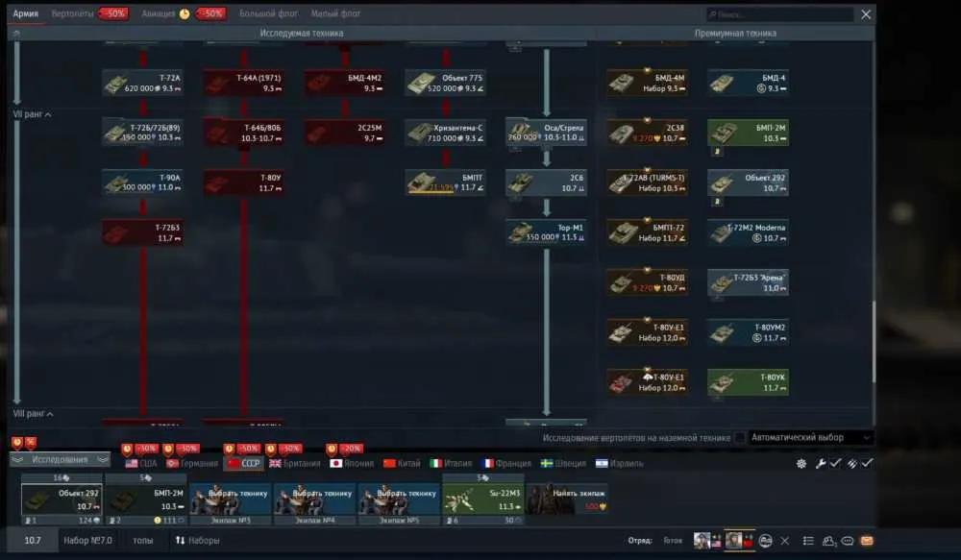Open the contacts list icon
Viewport: 961px width, 560px height.
[x=828, y=541]
